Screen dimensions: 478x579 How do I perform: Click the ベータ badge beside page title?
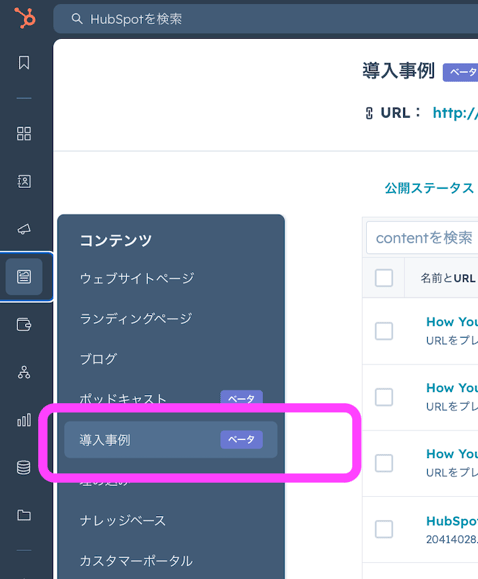461,72
